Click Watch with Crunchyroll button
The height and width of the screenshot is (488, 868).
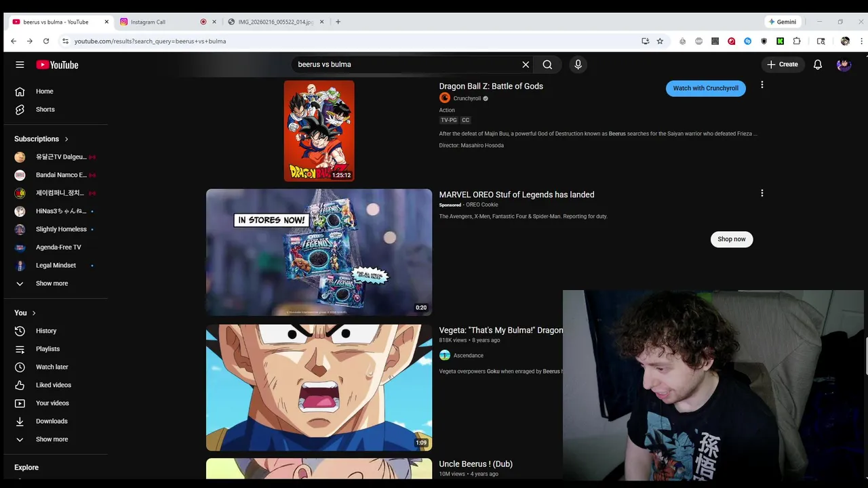(x=705, y=88)
